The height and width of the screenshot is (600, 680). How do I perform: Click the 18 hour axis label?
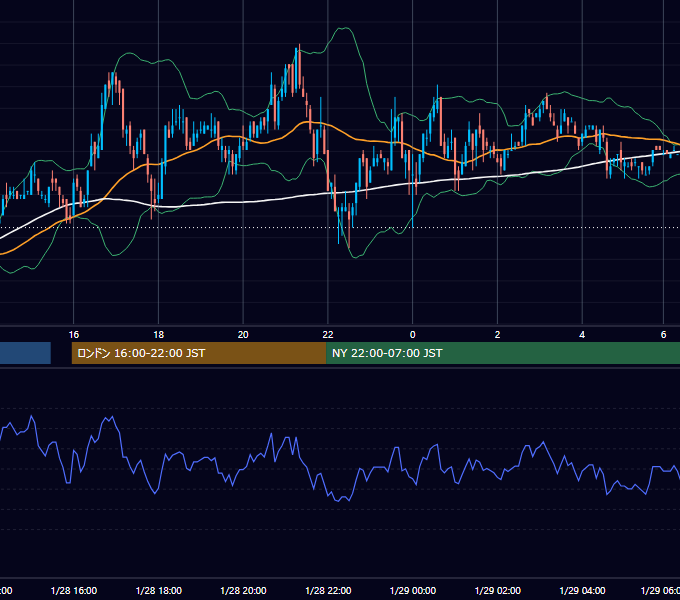tap(159, 335)
